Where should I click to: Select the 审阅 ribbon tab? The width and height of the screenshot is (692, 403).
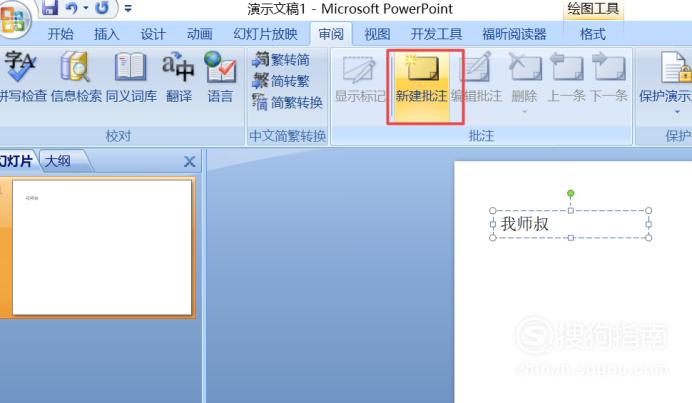[x=331, y=34]
